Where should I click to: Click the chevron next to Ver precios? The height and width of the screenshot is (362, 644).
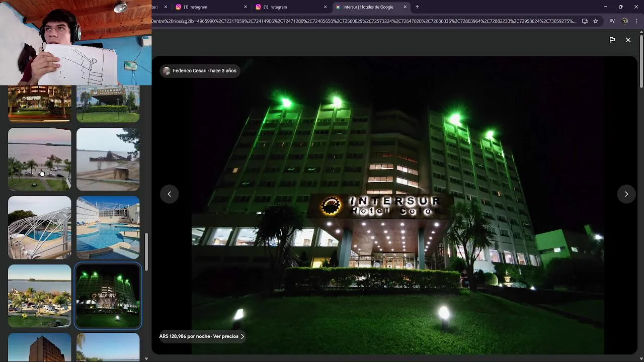click(242, 336)
